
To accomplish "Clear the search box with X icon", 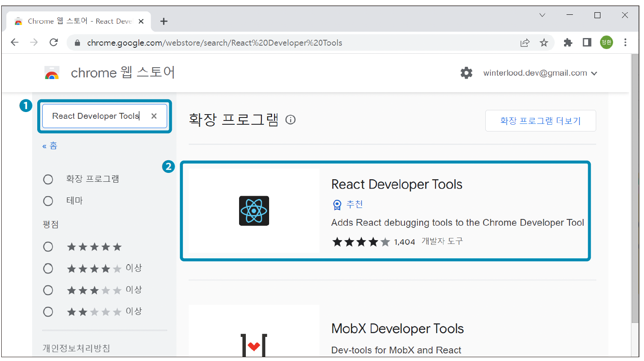I will 154,116.
